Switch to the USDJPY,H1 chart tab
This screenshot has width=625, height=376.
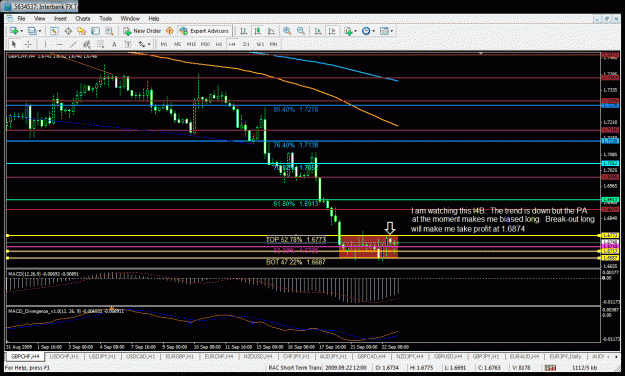click(x=102, y=356)
